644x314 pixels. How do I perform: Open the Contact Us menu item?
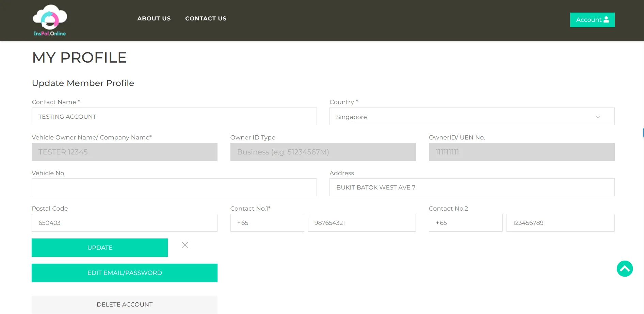tap(206, 18)
